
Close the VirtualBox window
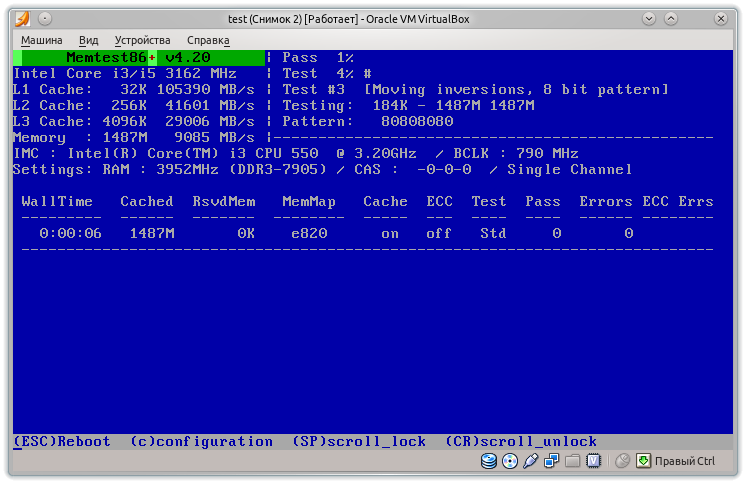click(x=721, y=19)
